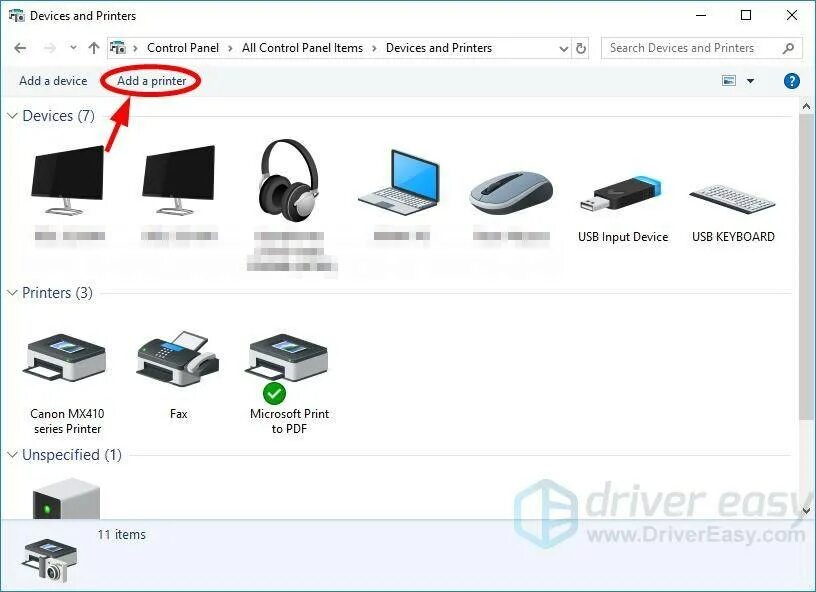Image resolution: width=816 pixels, height=592 pixels.
Task: Select the Fax printer icon
Action: (x=177, y=358)
